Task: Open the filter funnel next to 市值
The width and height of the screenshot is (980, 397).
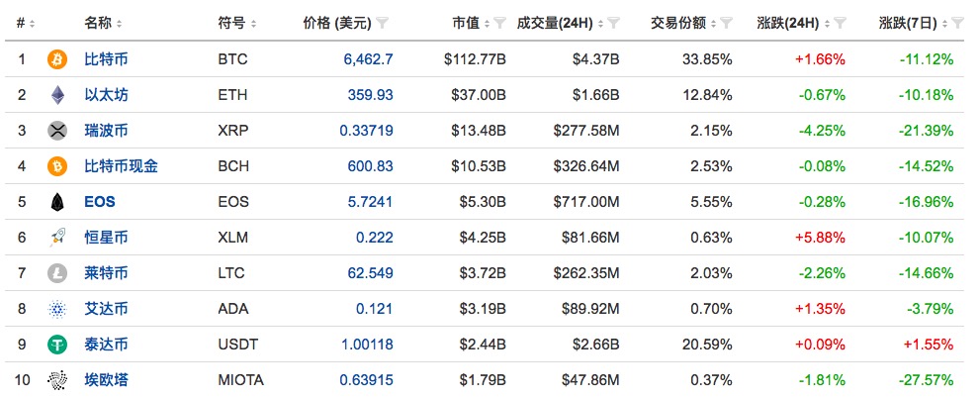Action: (x=499, y=24)
